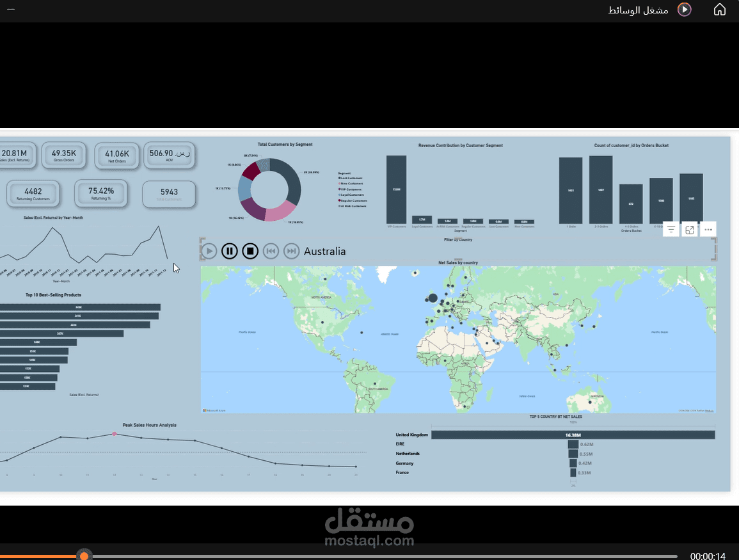This screenshot has height=560, width=739.
Task: Select the light blue 1K (13.75%) donut slice
Action: [244, 188]
